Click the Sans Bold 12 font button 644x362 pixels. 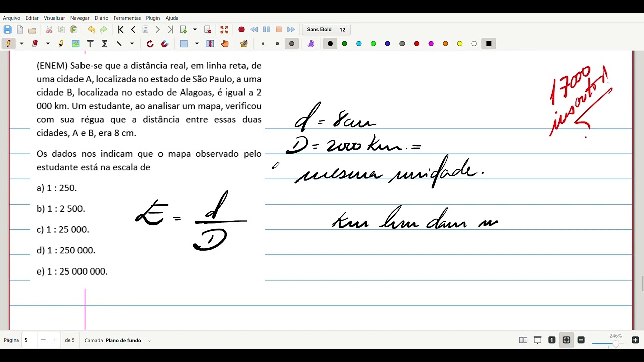[326, 30]
